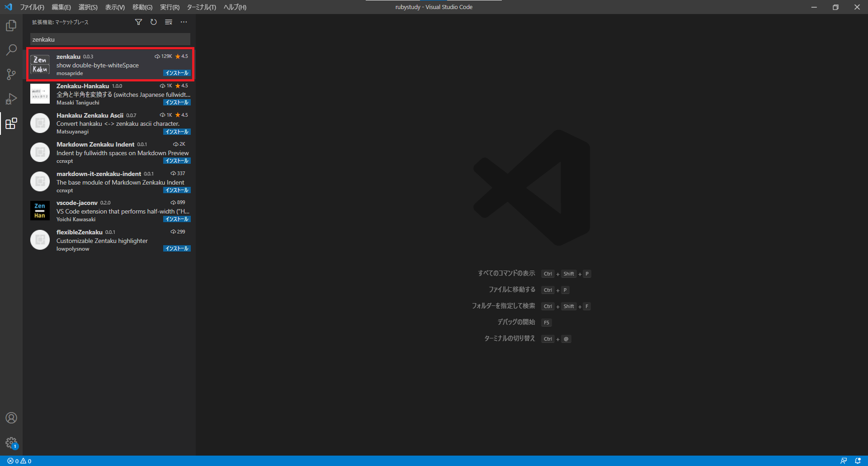
Task: Click 'Customizable Zentaku highlighter' description
Action: click(x=102, y=241)
